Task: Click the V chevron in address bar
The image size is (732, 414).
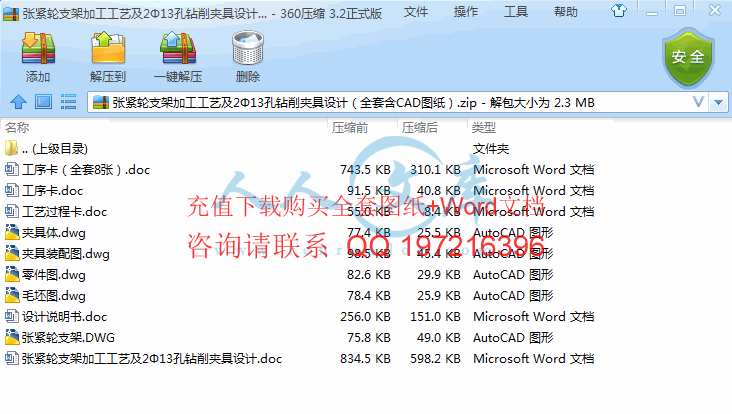Action: click(x=698, y=102)
